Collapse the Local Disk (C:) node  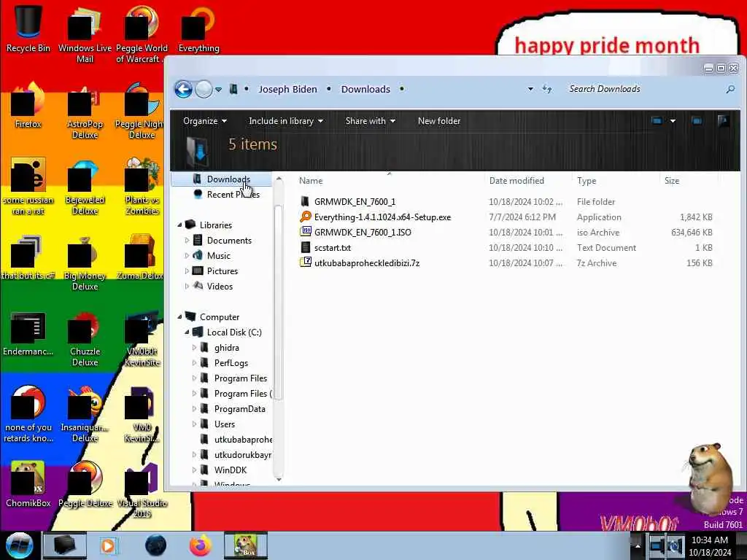coord(187,332)
